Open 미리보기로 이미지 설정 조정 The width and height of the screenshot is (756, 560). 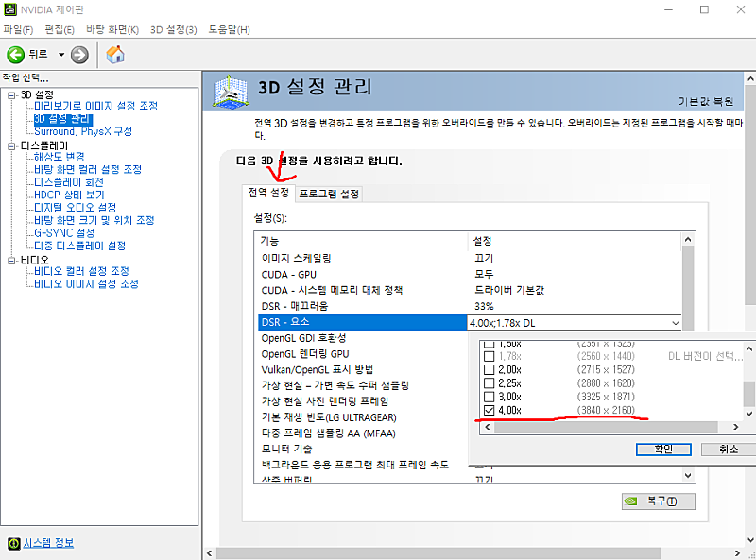pos(96,106)
